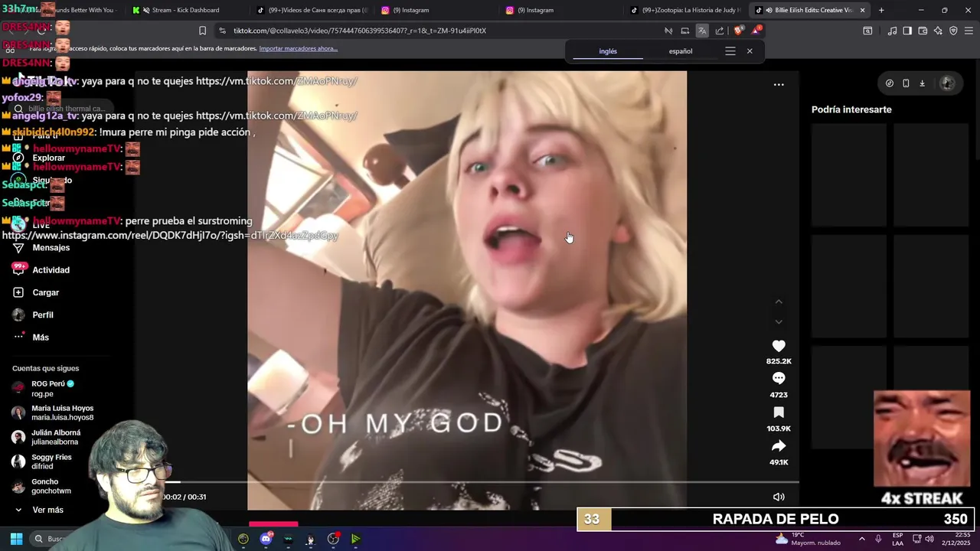The width and height of the screenshot is (980, 551).
Task: Open the Brave VPN shield icon
Action: [953, 31]
